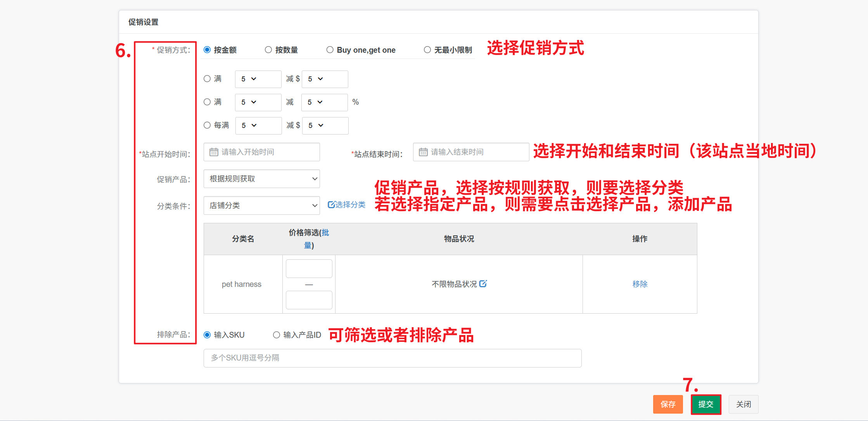Open the first 满 amount dropdown

coord(258,79)
